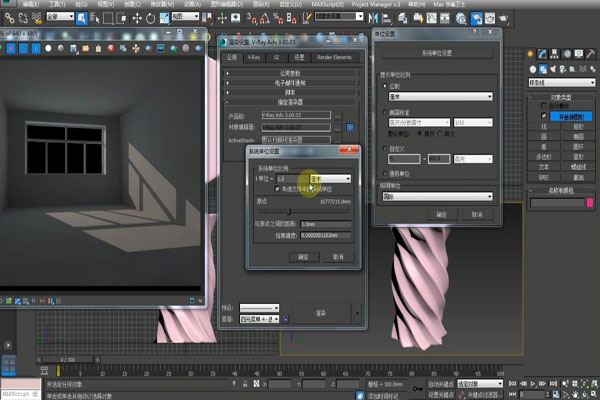Viewport: 600px width, 400px height.
Task: Expand the Common Parameters (公用参数) rollout
Action: (290, 73)
